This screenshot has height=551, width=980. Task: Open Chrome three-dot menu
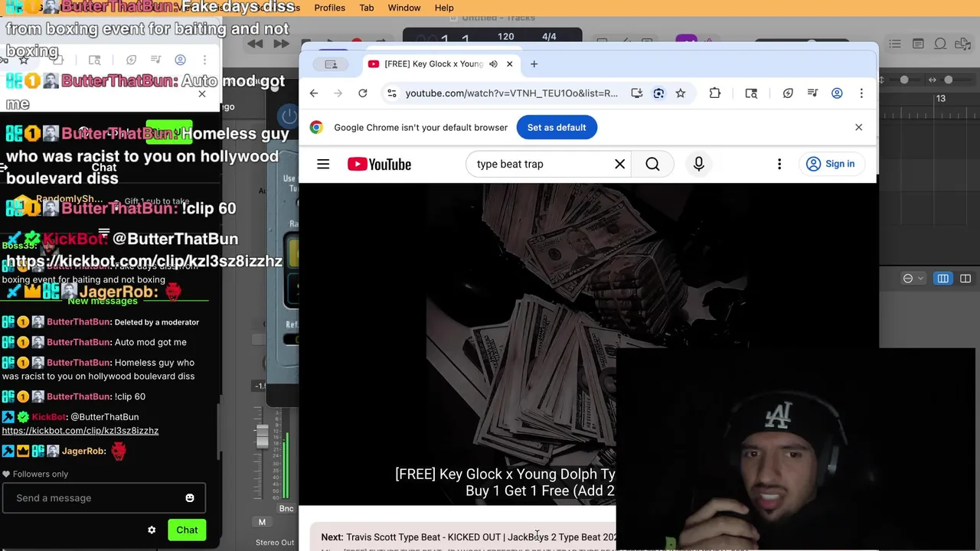pos(861,93)
